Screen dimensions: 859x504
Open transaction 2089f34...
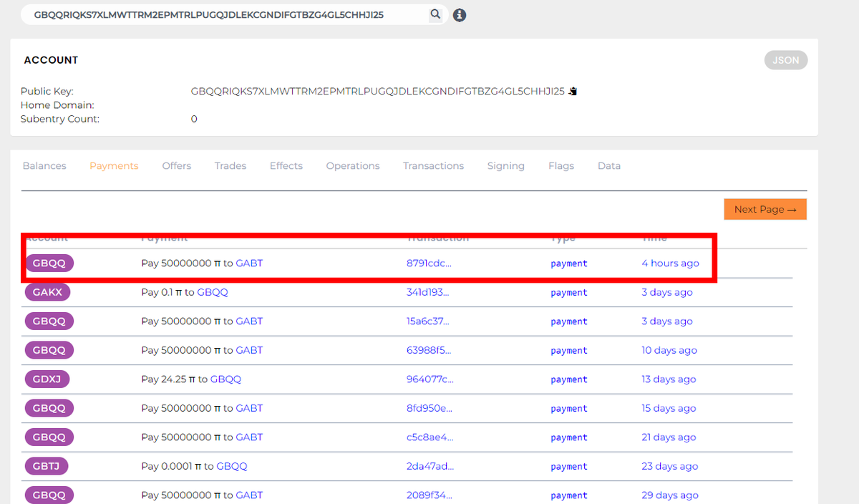pyautogui.click(x=429, y=495)
